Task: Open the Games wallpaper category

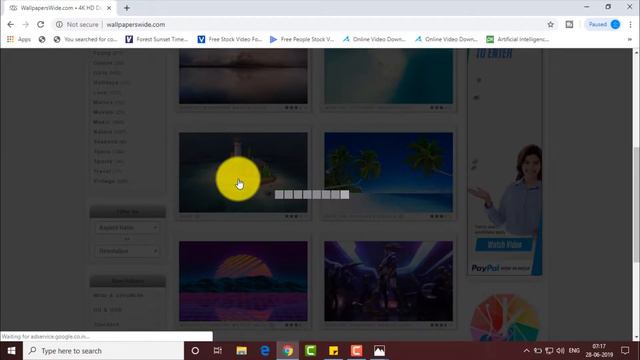Action: (109, 63)
